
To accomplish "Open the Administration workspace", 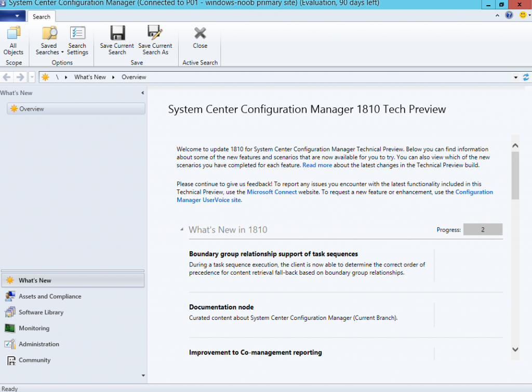I will pos(73,344).
